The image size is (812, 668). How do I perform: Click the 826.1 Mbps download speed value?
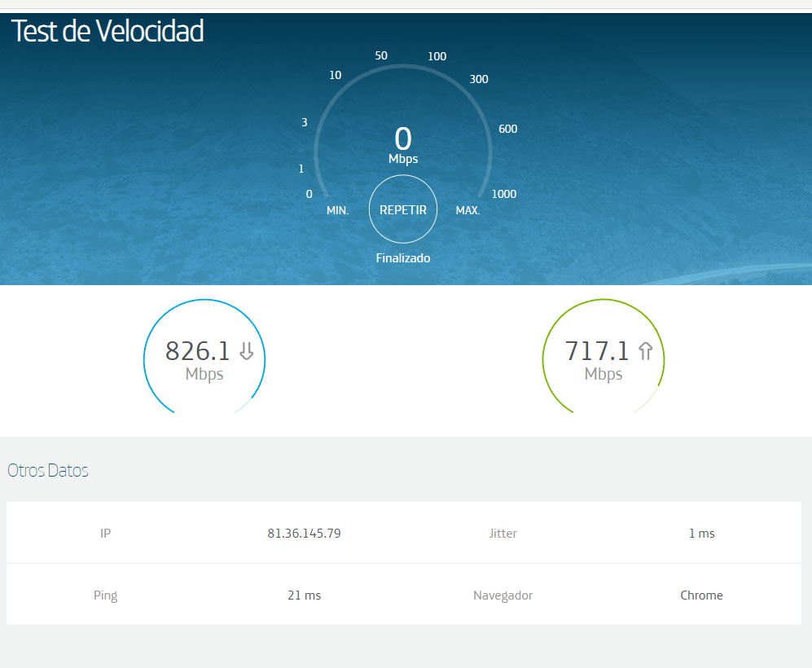(x=198, y=351)
